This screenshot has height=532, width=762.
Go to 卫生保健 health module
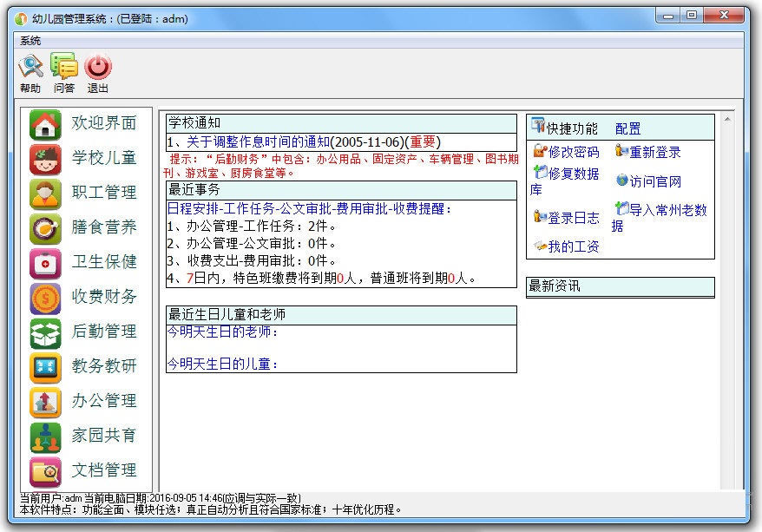pyautogui.click(x=45, y=263)
